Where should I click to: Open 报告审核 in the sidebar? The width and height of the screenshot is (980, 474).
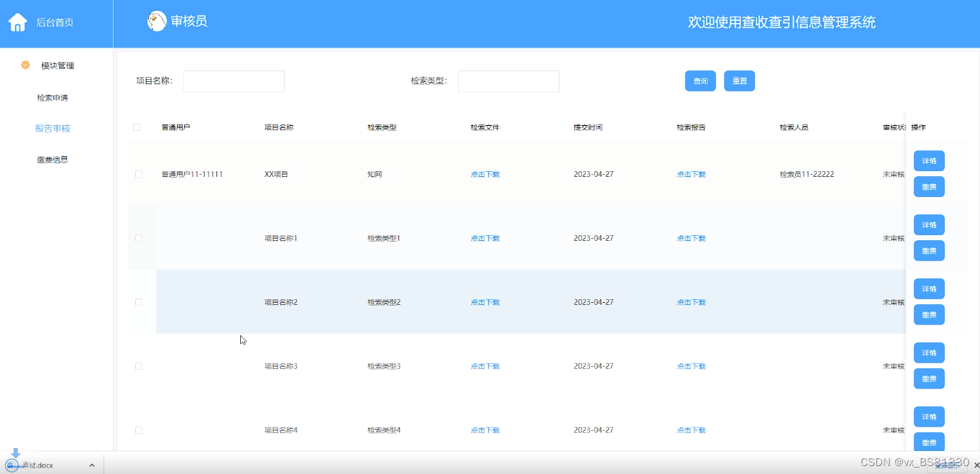(52, 129)
